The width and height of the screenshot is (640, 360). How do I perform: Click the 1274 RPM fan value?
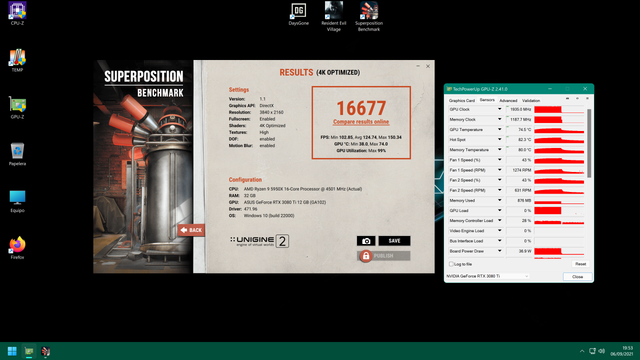tap(522, 170)
